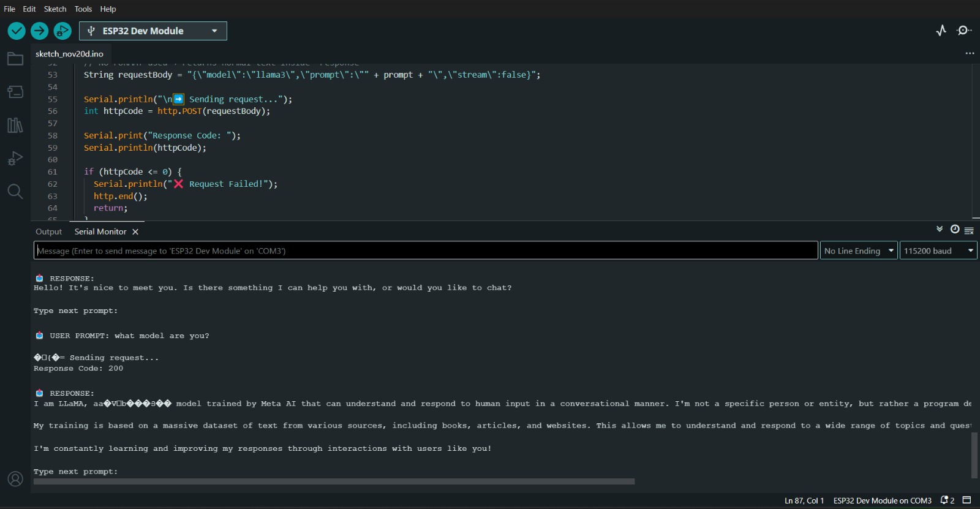Close the Serial Monitor tab
The image size is (980, 509).
135,232
